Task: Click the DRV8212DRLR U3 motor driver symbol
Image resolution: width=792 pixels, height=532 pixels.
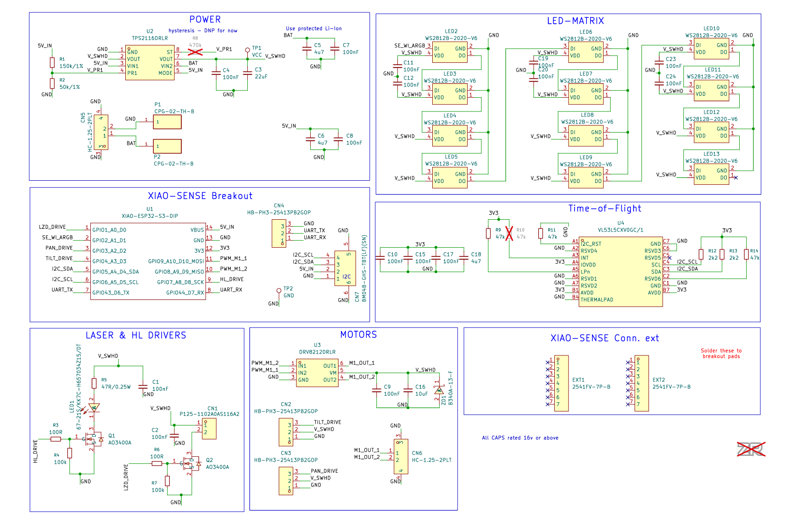Action: coord(317,373)
